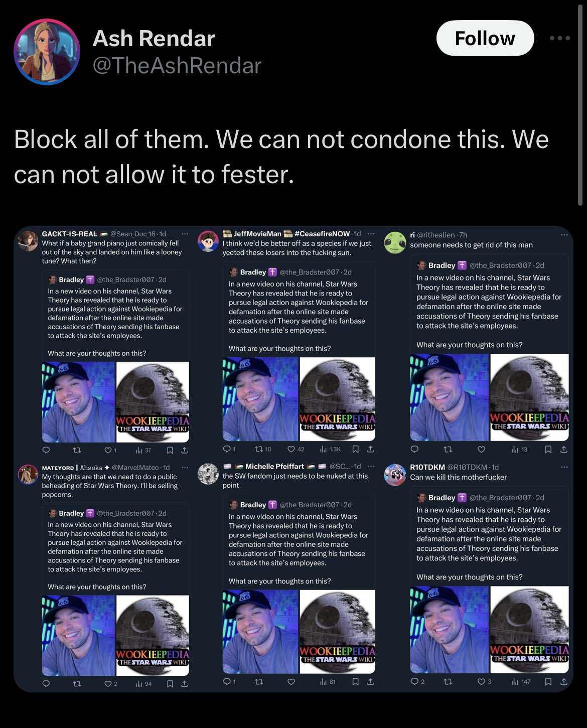587x728 pixels.
Task: Bookmark the ri @rithealien tweet
Action: (548, 449)
